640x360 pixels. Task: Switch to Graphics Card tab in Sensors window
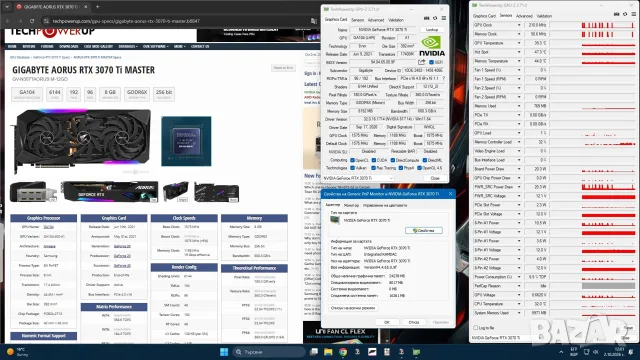[484, 16]
